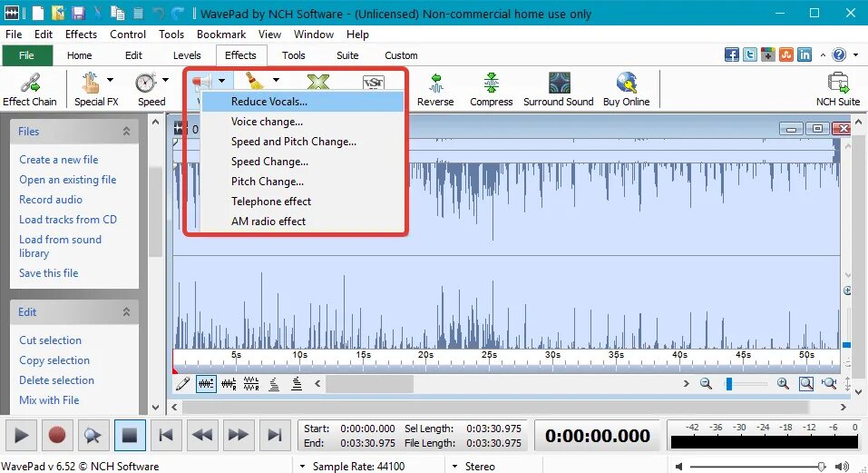Open the help question mark icon

click(x=839, y=54)
